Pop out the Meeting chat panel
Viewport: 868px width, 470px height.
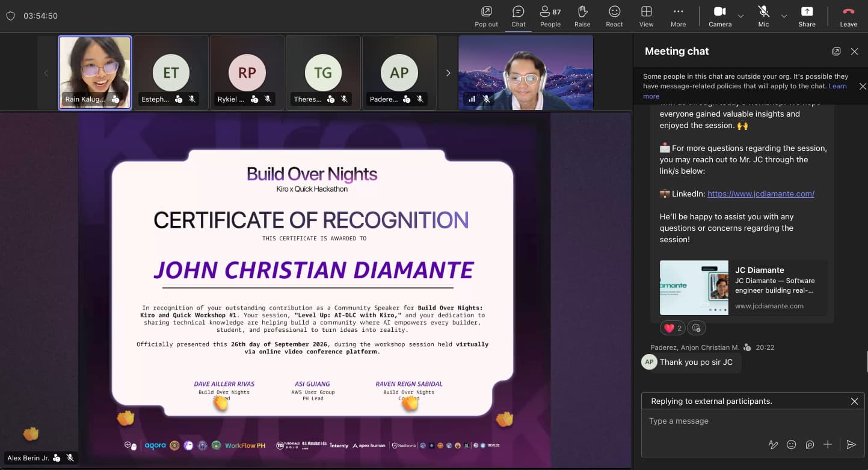(x=836, y=52)
